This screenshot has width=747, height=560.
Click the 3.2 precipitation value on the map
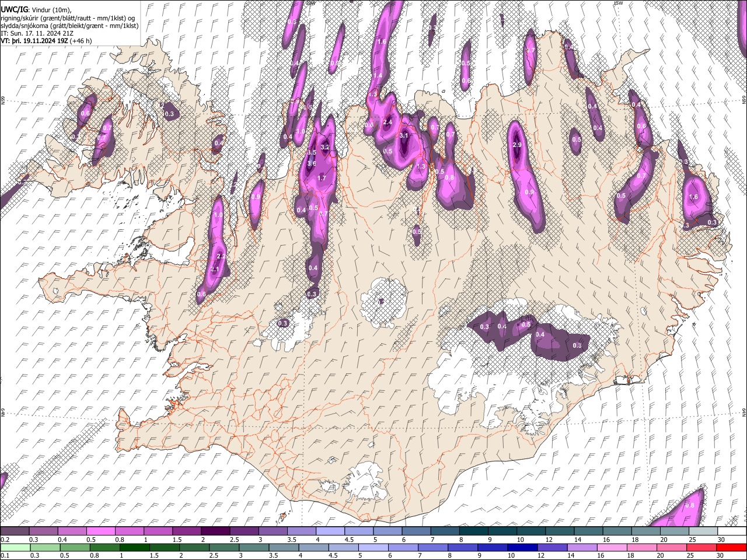325,147
